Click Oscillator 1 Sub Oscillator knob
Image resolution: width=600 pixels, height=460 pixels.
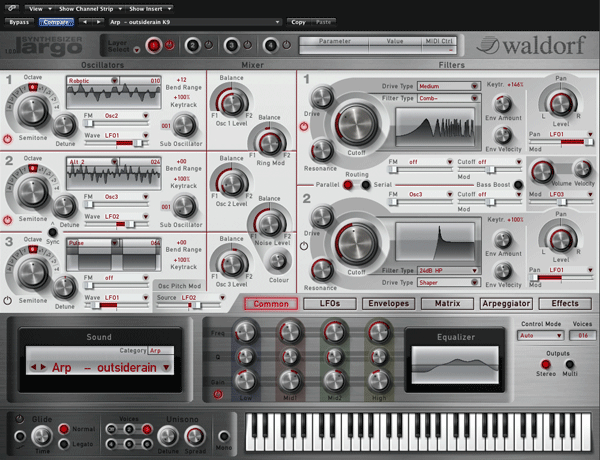(x=184, y=126)
